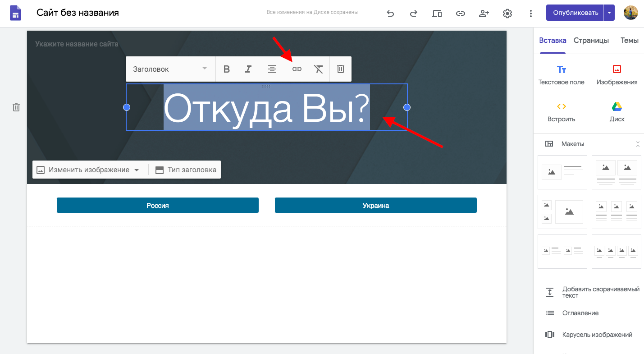The width and height of the screenshot is (644, 354).
Task: Click the drag handle above the title box
Action: tap(266, 86)
